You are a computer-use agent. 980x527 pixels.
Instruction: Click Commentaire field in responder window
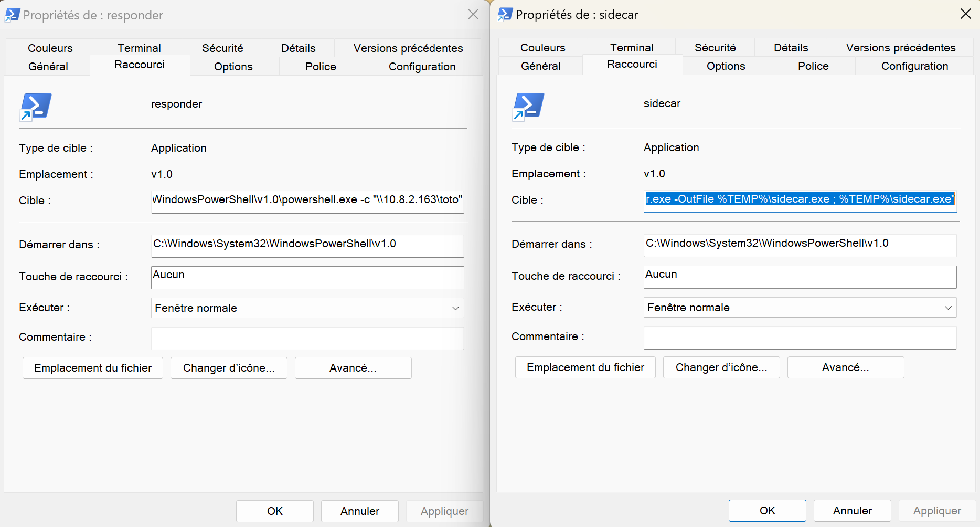coord(307,339)
